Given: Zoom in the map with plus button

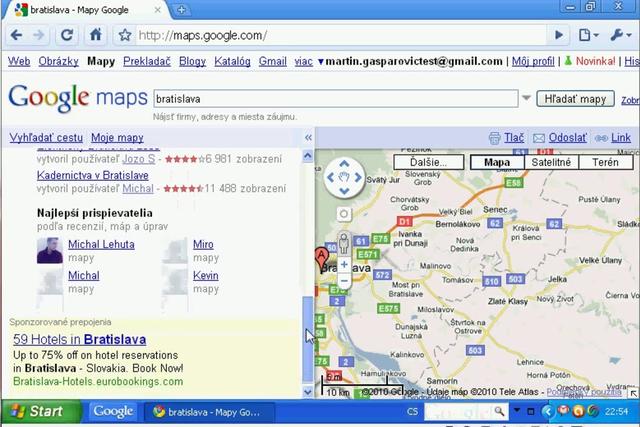Looking at the screenshot, I should pyautogui.click(x=344, y=265).
